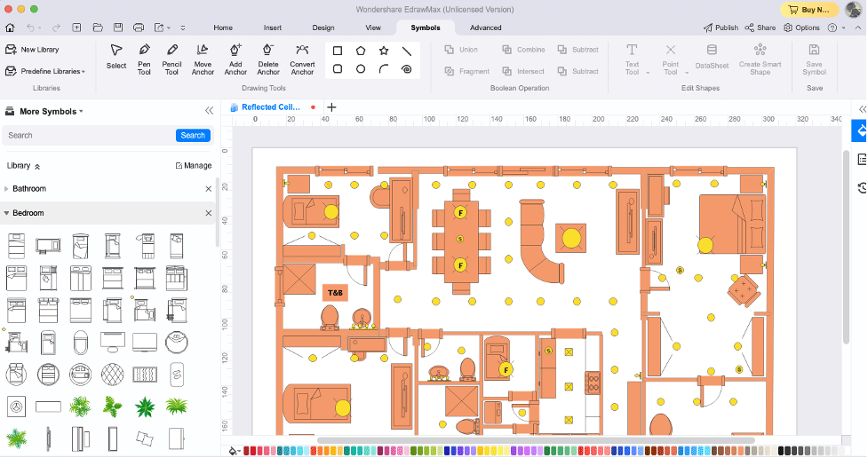The image size is (868, 458).
Task: Open the Predefine Libraries dropdown
Action: coord(44,71)
